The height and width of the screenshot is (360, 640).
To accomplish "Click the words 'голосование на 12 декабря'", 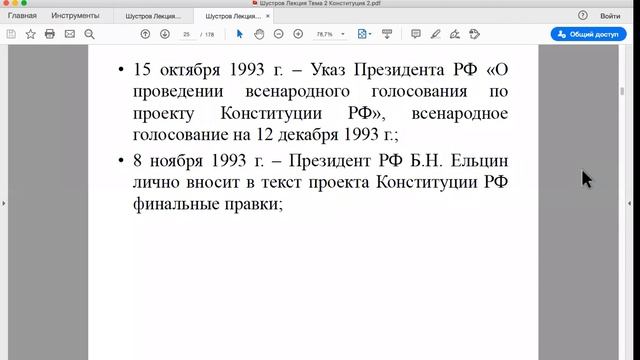I will [x=236, y=134].
